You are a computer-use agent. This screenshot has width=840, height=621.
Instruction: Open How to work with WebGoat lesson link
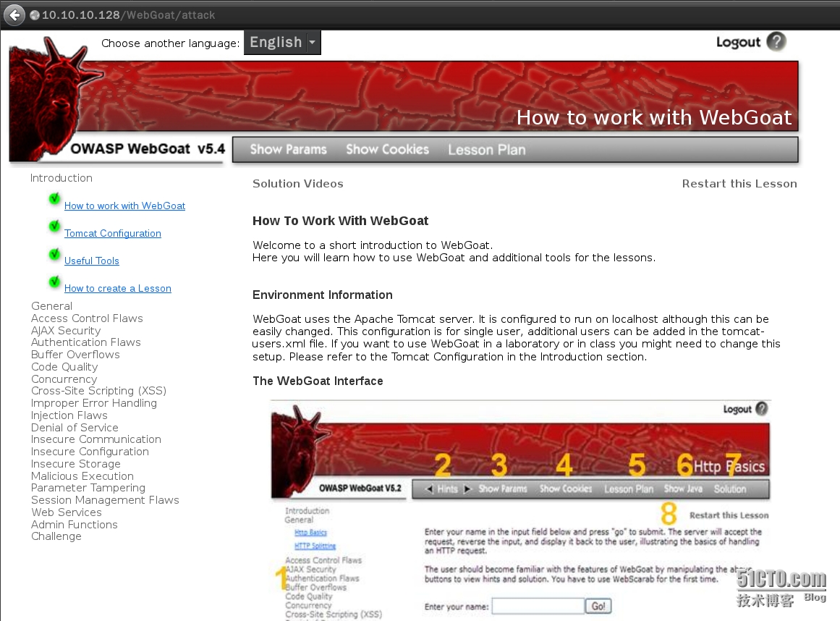125,206
